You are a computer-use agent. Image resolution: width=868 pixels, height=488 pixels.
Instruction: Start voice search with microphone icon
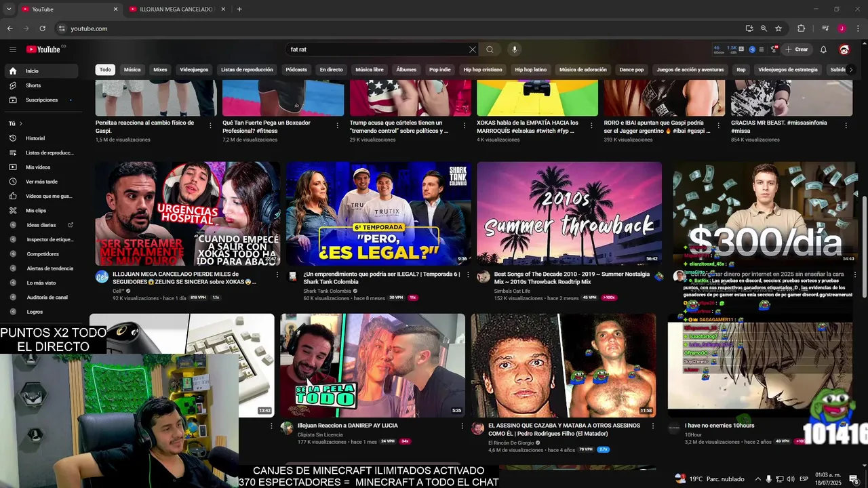[515, 49]
